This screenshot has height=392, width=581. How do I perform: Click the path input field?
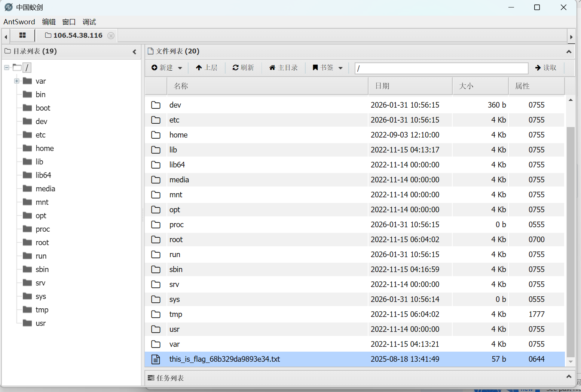click(x=441, y=68)
